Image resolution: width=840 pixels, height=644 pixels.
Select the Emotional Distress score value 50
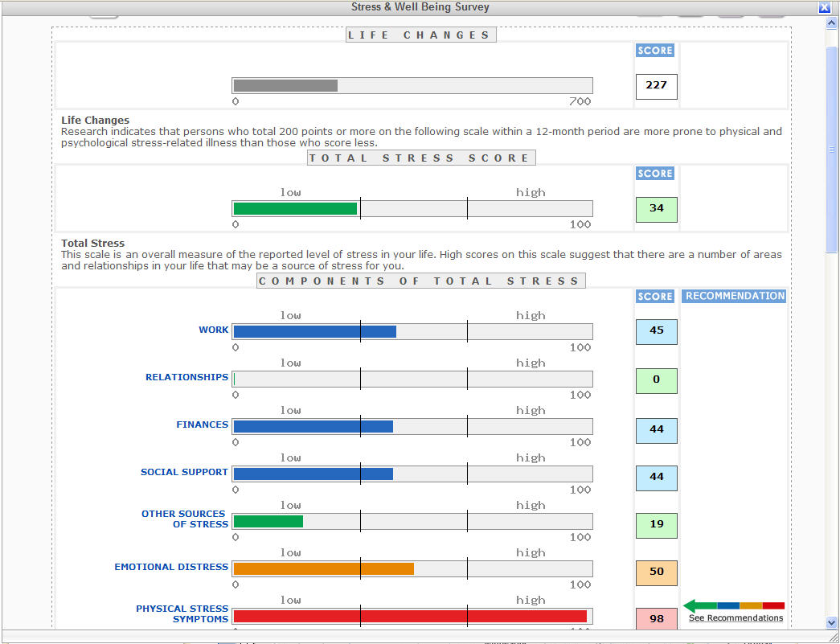tap(656, 572)
